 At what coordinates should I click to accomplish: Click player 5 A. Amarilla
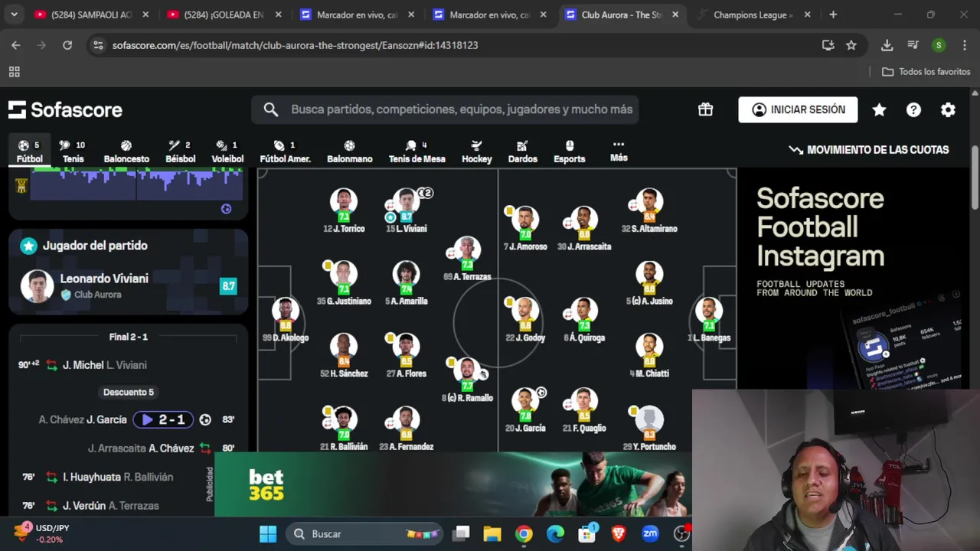[407, 283]
